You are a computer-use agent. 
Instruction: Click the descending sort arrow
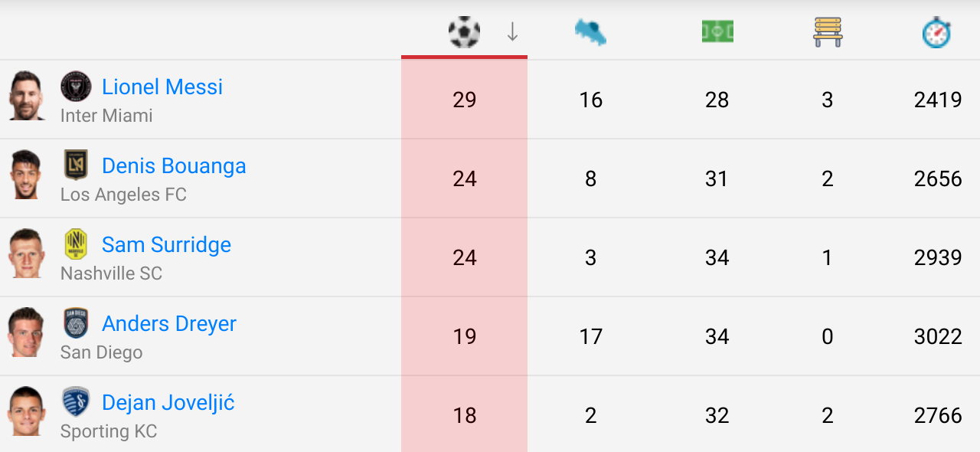tap(513, 32)
